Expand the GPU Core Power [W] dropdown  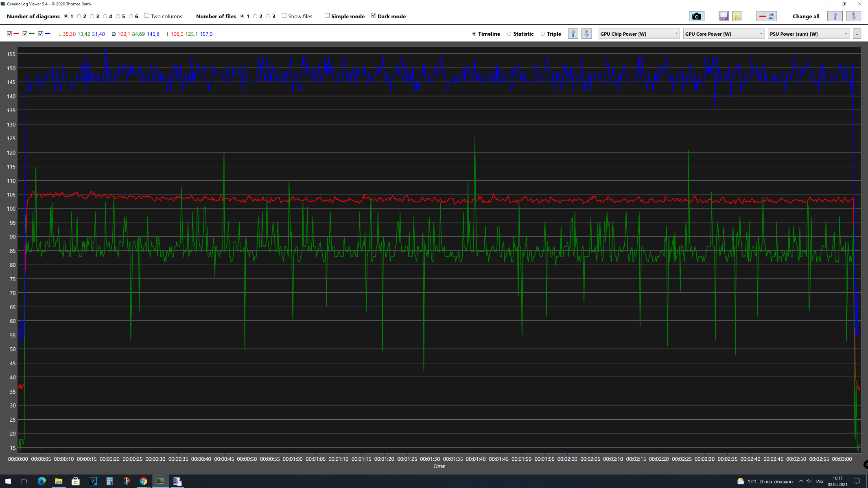point(724,34)
